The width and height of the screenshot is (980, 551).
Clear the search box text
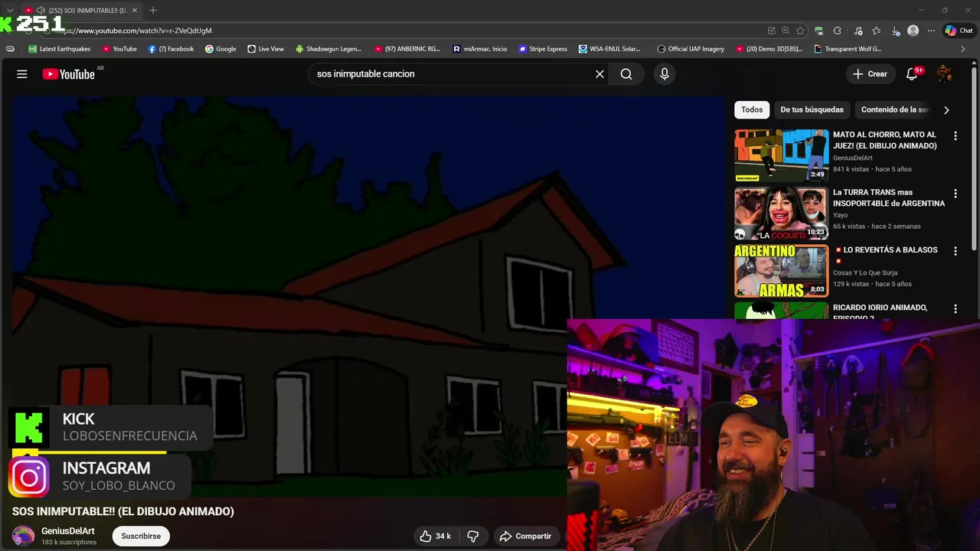pyautogui.click(x=599, y=74)
